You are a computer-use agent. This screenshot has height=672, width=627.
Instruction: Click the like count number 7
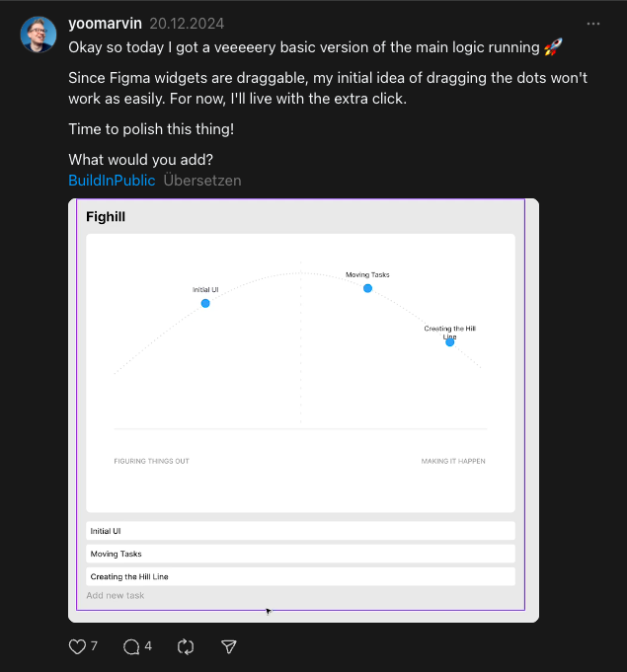coord(94,647)
